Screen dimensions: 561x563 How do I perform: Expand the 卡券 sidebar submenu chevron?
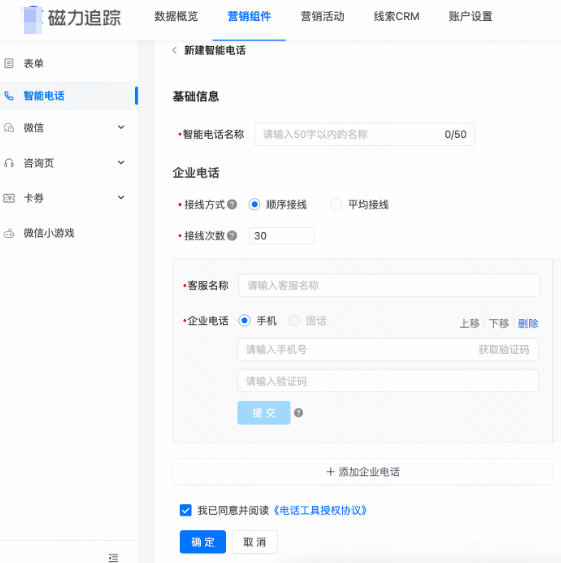pyautogui.click(x=121, y=197)
